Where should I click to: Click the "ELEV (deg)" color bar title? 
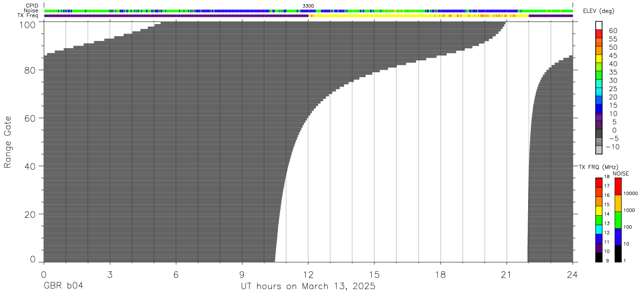[599, 12]
